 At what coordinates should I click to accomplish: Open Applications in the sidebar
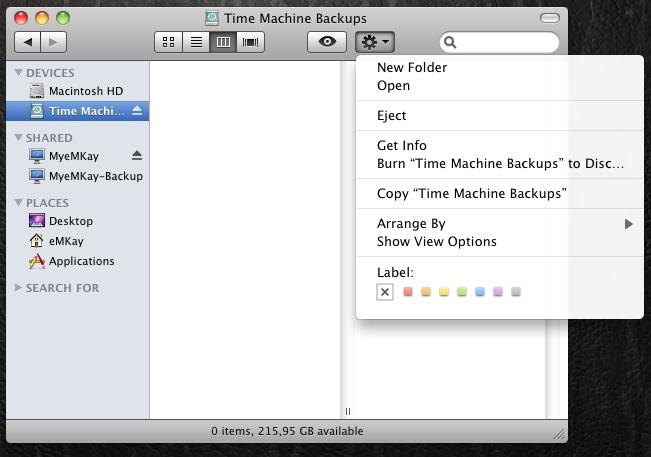tap(78, 261)
